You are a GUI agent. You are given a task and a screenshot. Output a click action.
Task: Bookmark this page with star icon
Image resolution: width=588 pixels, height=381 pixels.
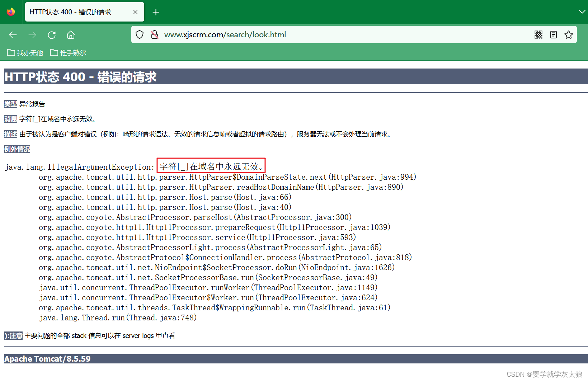[569, 34]
